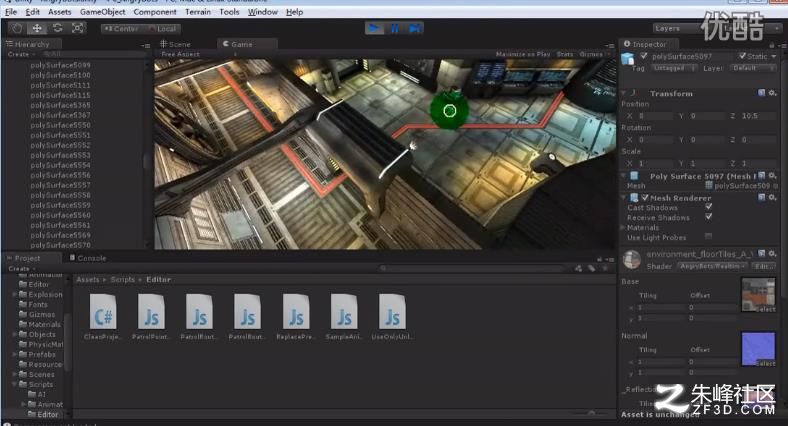
Task: Select polySurface5570 in Hierarchy
Action: [x=60, y=245]
